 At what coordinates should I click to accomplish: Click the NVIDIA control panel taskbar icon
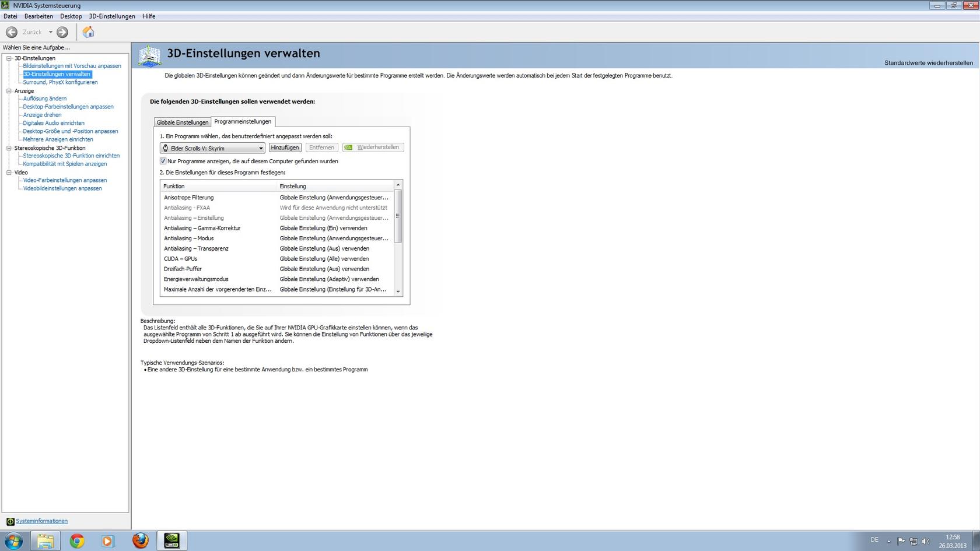171,541
